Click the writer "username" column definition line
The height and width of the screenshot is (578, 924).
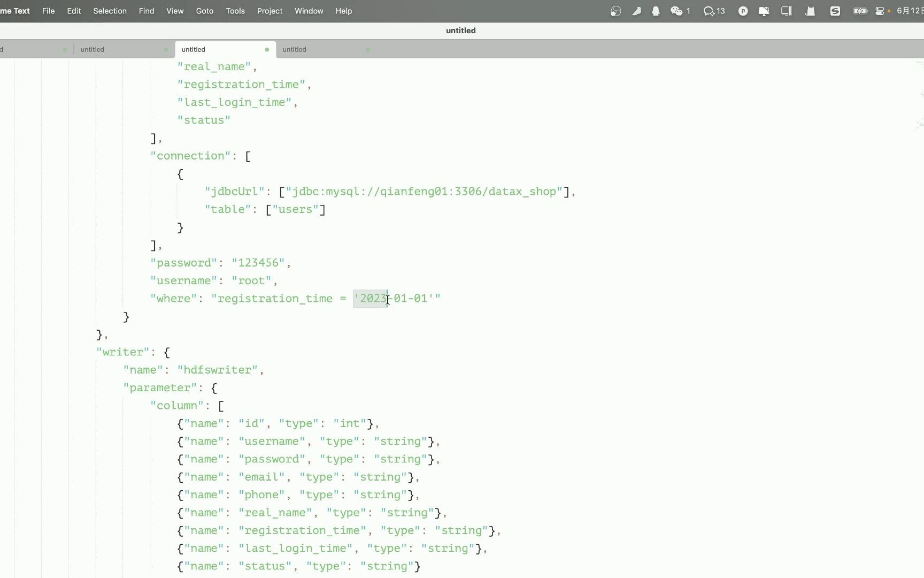click(x=309, y=442)
